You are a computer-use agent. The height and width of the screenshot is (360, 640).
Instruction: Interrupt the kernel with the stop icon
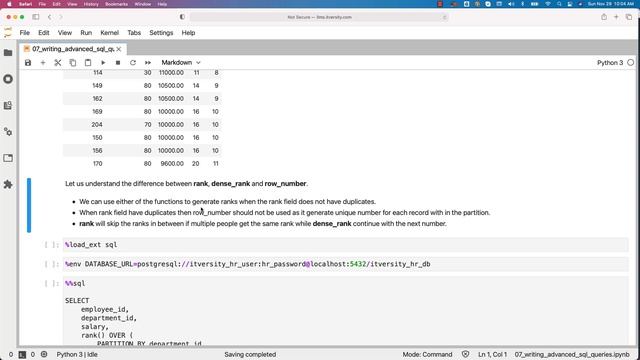tap(118, 63)
